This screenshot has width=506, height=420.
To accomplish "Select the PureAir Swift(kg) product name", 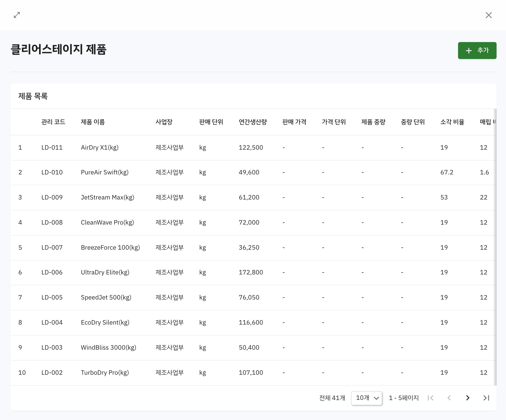I will pos(105,173).
